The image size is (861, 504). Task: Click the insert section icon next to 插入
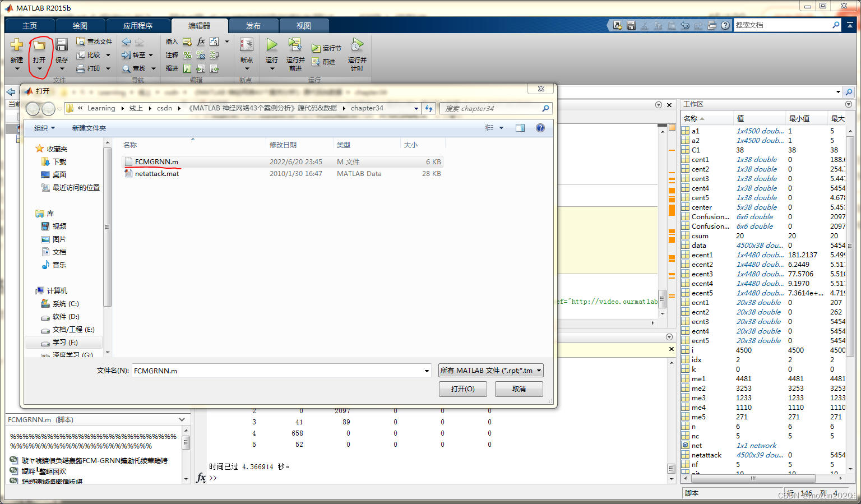(x=187, y=41)
